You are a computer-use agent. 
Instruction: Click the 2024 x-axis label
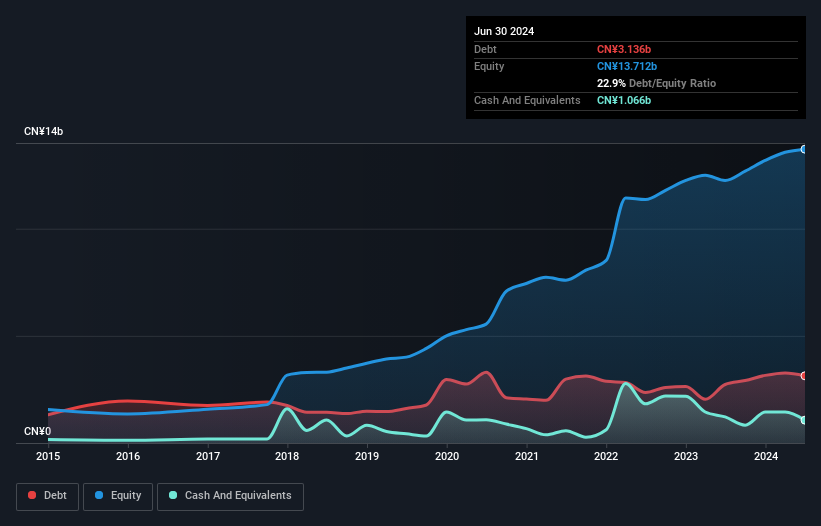(x=766, y=456)
